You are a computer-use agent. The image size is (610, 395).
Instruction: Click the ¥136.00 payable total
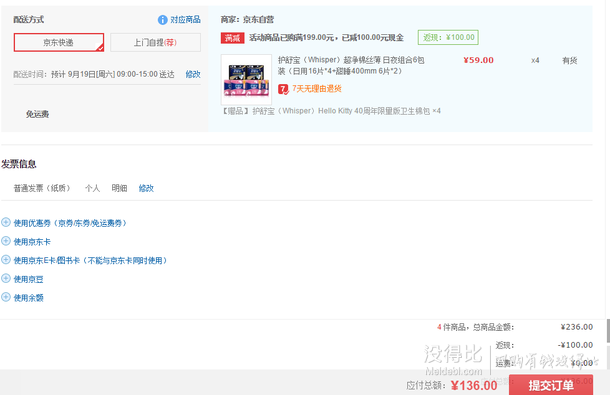coord(474,385)
